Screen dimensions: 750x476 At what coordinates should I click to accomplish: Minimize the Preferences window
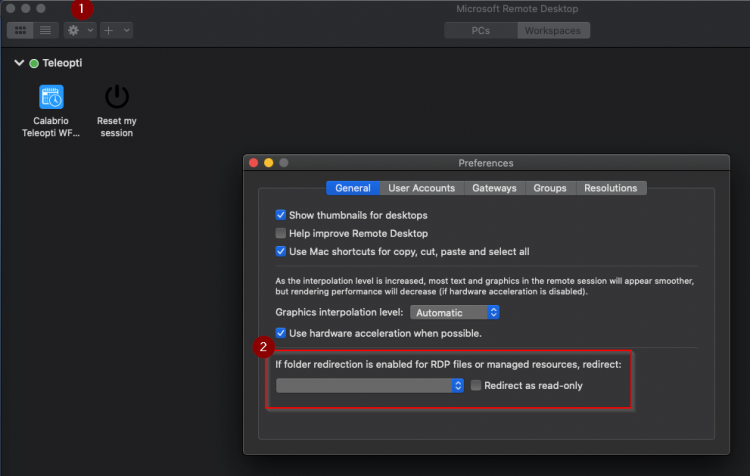(x=269, y=163)
